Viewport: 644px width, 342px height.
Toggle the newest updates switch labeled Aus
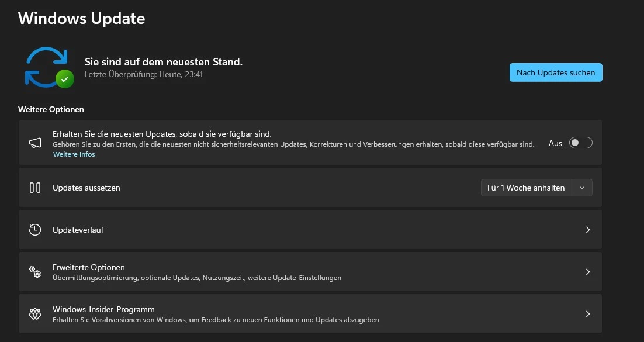click(x=580, y=143)
